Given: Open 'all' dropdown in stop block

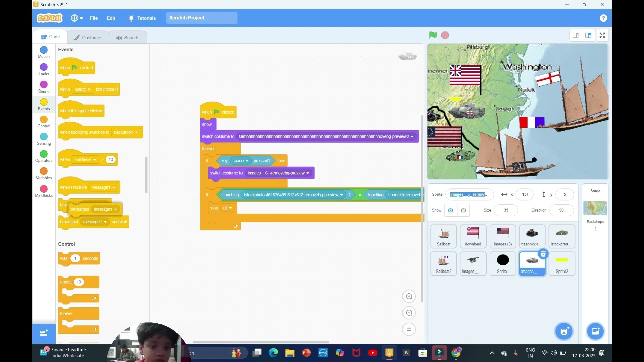Looking at the screenshot, I should click(x=227, y=208).
